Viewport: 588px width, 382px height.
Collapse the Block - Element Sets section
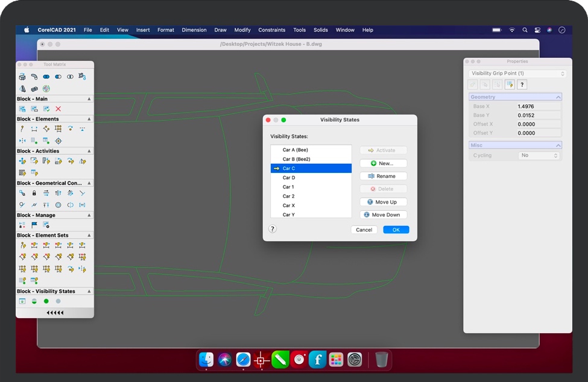coord(89,236)
